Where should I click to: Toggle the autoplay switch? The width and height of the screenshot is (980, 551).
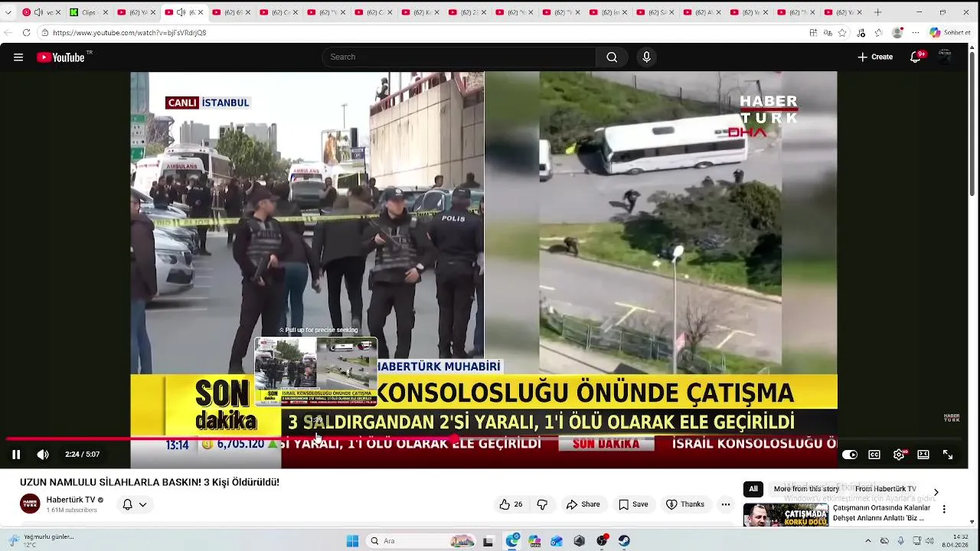pyautogui.click(x=850, y=455)
